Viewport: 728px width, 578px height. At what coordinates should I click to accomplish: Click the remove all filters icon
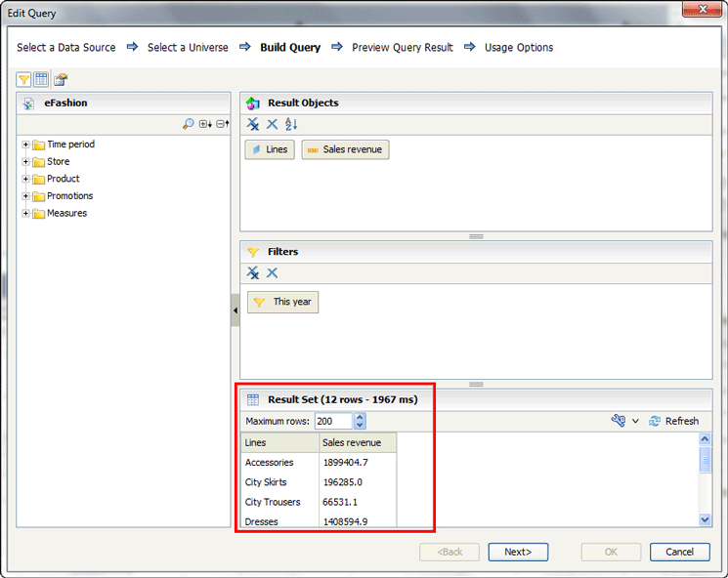point(253,273)
